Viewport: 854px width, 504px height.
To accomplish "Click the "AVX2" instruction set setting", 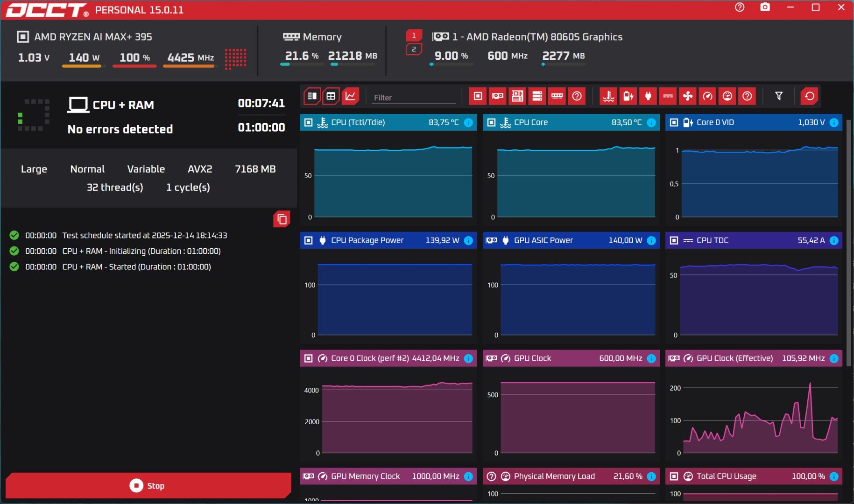I will click(x=200, y=169).
